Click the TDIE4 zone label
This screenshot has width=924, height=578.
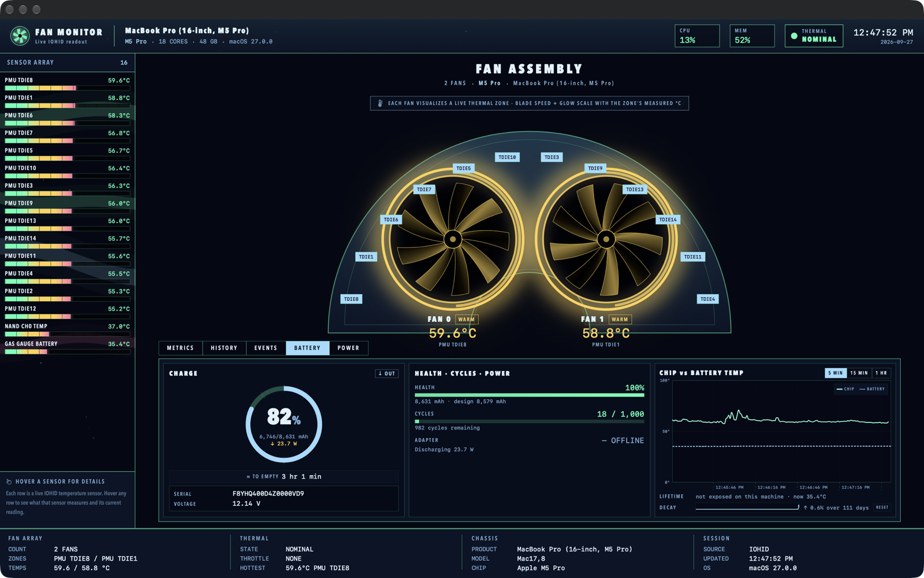(707, 299)
